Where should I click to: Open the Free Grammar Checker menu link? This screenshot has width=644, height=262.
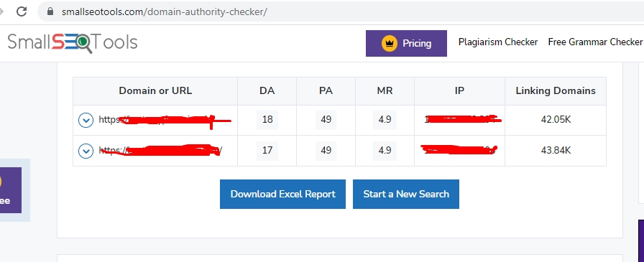[x=595, y=42]
